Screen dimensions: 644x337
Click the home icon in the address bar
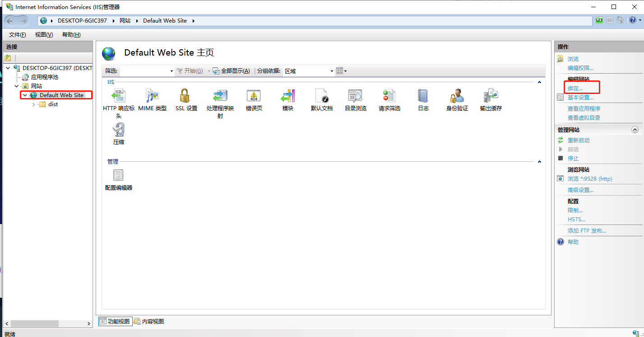pyautogui.click(x=620, y=20)
